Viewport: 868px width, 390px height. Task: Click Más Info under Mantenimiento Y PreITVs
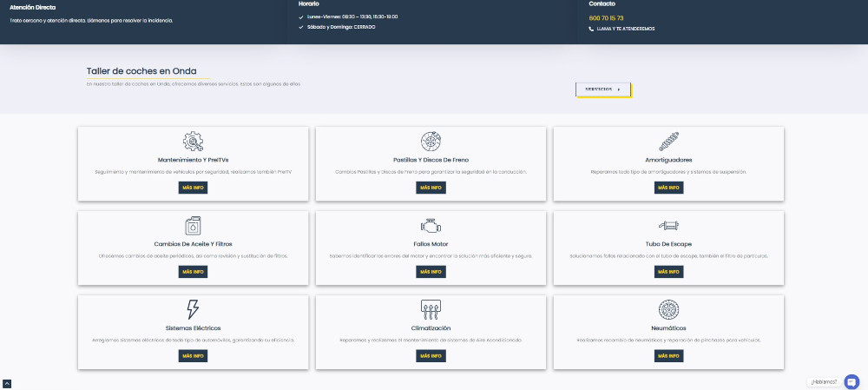(x=193, y=188)
